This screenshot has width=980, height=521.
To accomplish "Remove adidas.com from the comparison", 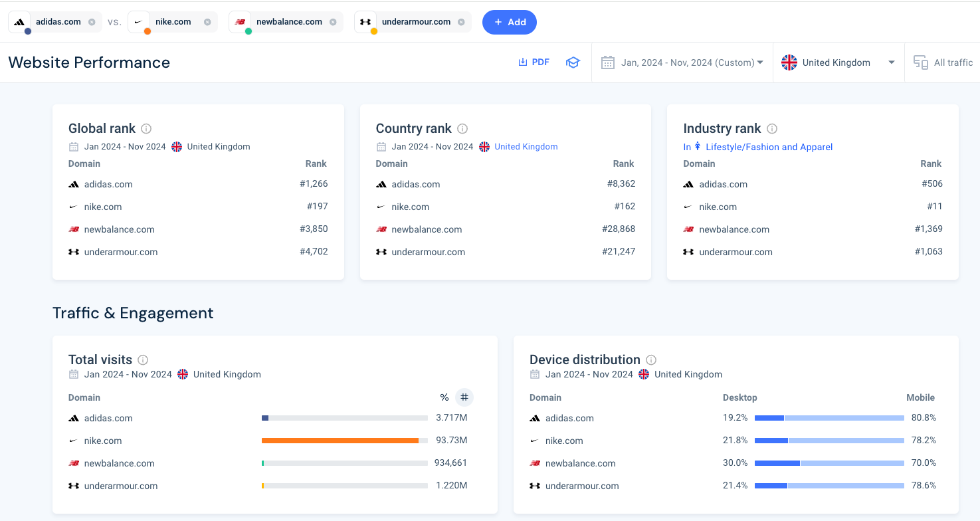I will [x=92, y=22].
